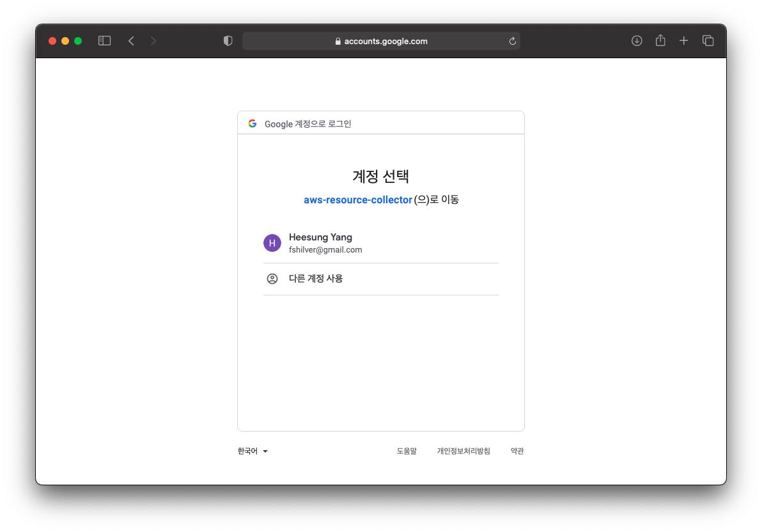Open the 개인정보처리방침 privacy link
Viewport: 762px width, 532px height.
pyautogui.click(x=463, y=451)
